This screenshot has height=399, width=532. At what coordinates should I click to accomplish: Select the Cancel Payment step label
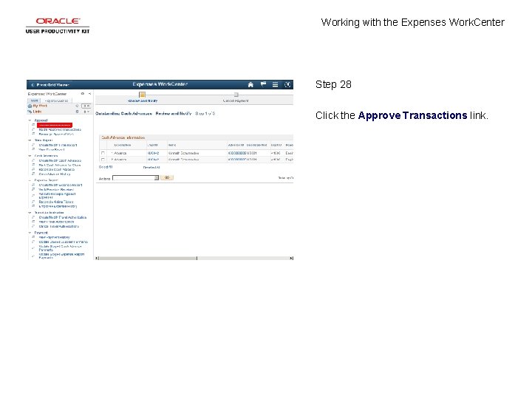point(236,100)
